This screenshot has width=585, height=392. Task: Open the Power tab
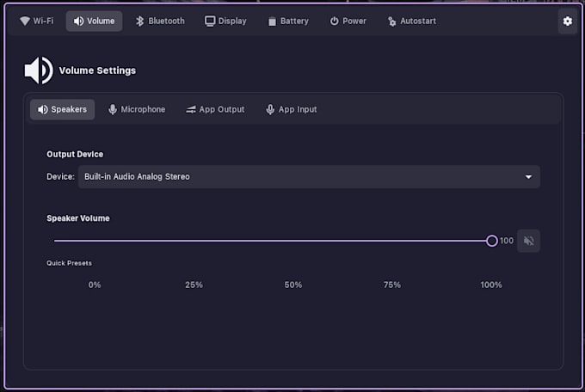point(348,21)
